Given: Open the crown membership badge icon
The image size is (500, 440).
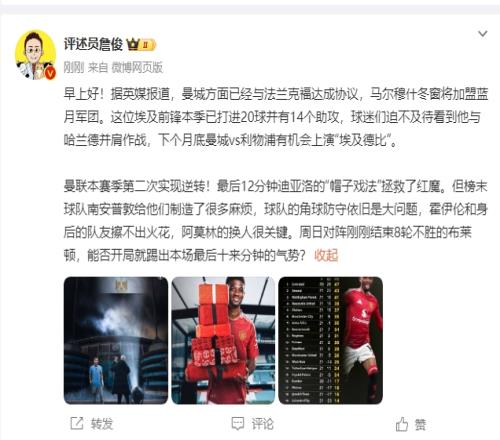Looking at the screenshot, I should (133, 45).
